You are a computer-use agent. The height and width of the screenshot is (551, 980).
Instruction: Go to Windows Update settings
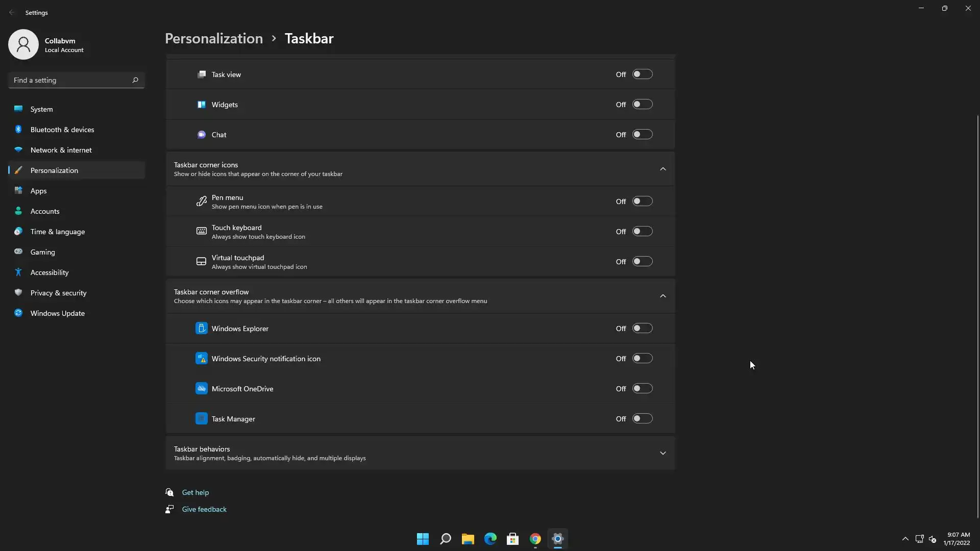click(x=57, y=313)
